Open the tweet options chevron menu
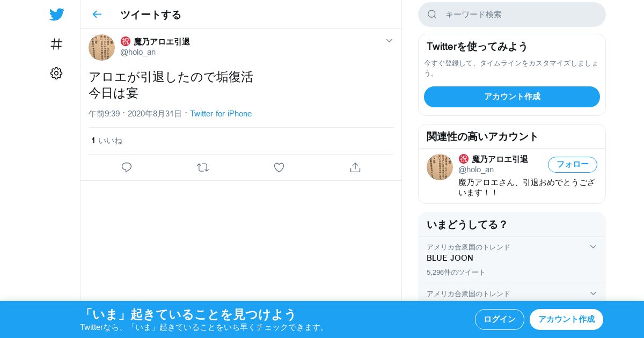 (389, 41)
